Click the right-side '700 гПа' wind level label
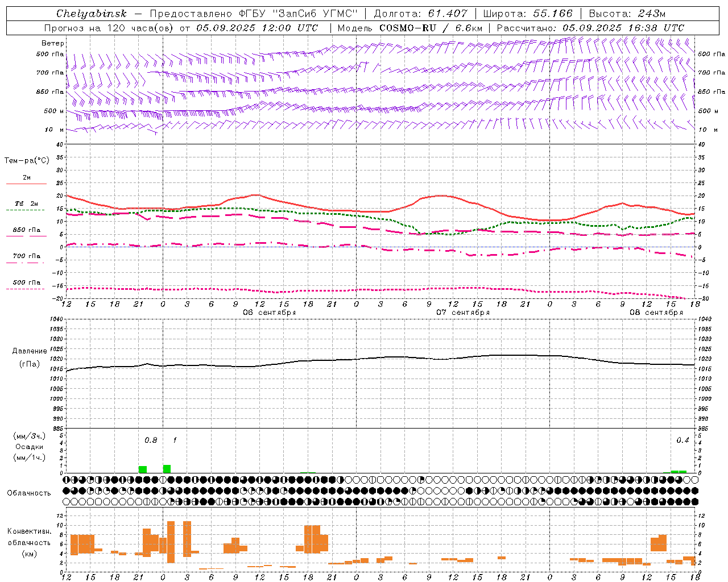The image size is (728, 582). (x=712, y=73)
